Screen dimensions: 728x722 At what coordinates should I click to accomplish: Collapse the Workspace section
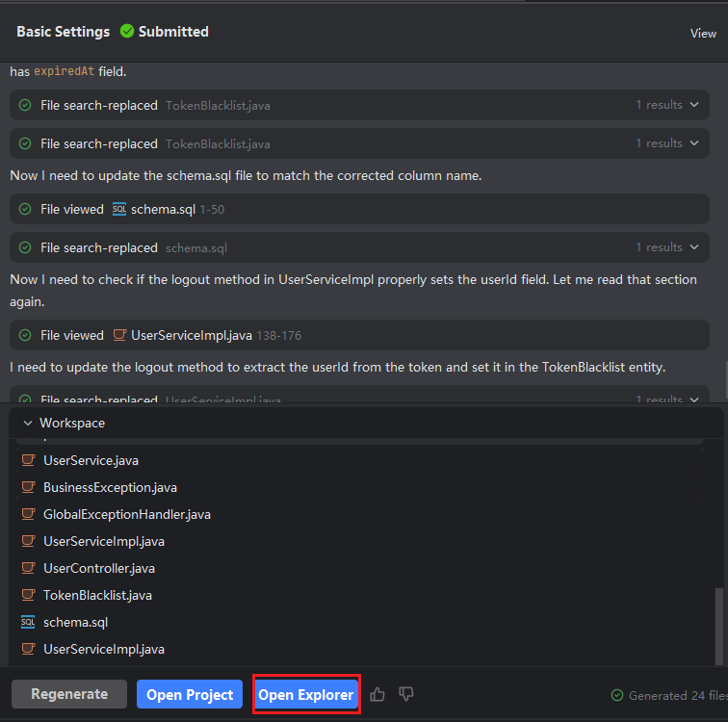click(x=28, y=423)
